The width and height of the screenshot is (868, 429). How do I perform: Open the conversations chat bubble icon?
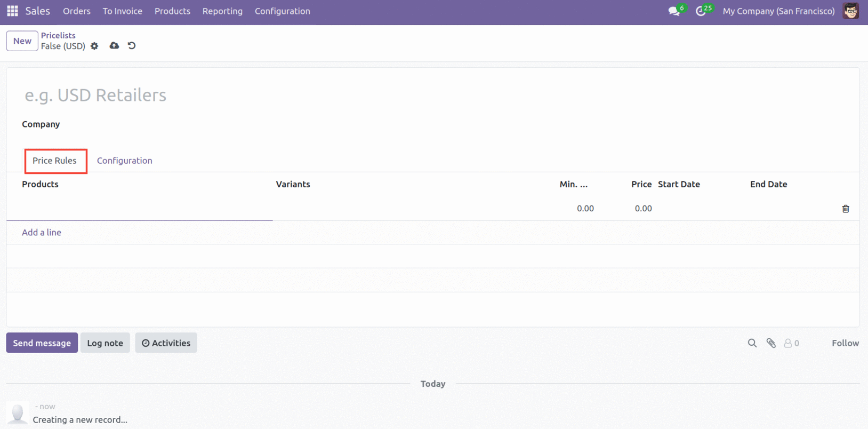coord(674,11)
